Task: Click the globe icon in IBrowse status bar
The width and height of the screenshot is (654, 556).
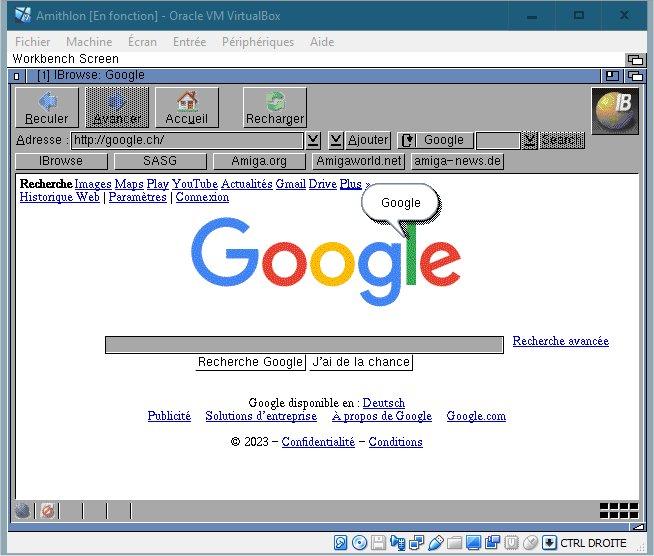Action: tap(23, 511)
